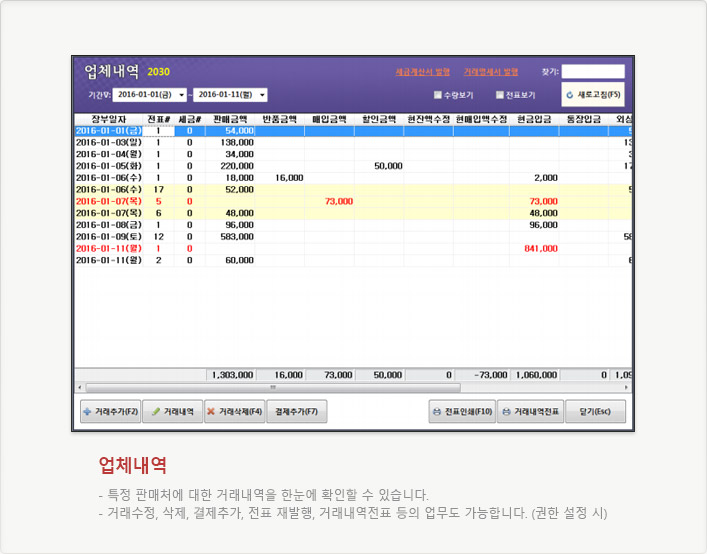Viewport: 707px width, 554px height.
Task: Click the 전표# column header
Action: pos(159,119)
